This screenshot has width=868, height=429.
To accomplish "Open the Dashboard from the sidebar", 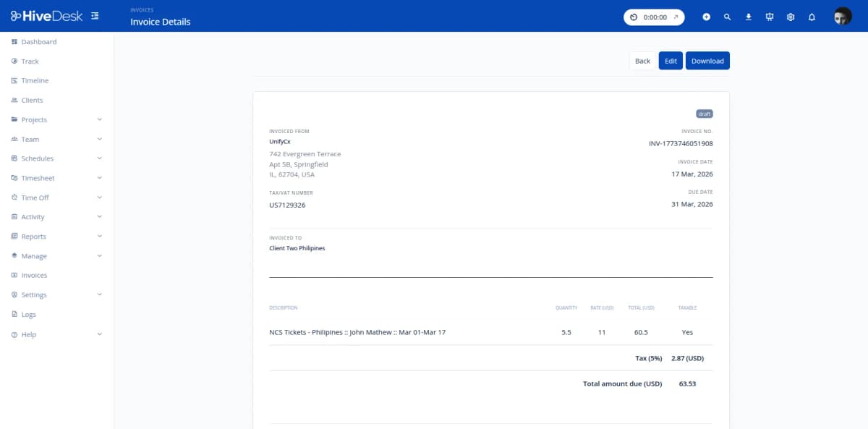I will (38, 41).
